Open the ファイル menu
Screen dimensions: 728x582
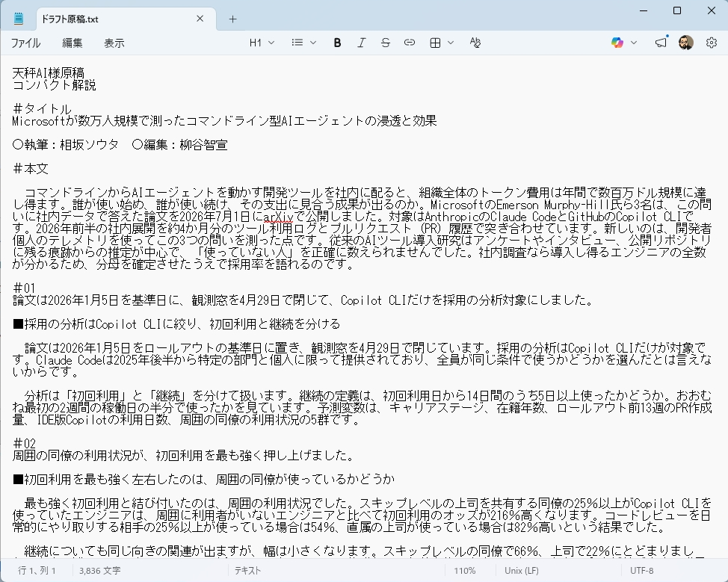25,43
